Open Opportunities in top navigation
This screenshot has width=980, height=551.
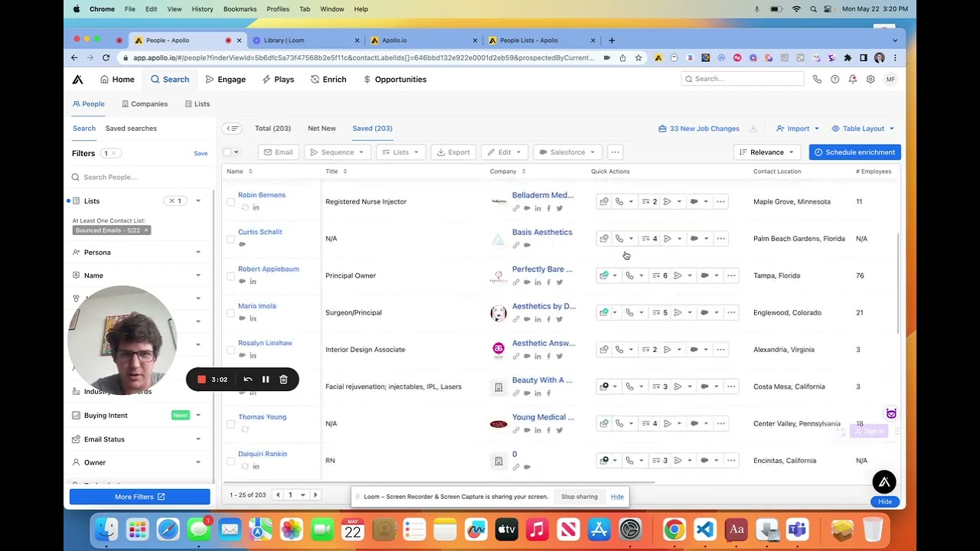(394, 80)
